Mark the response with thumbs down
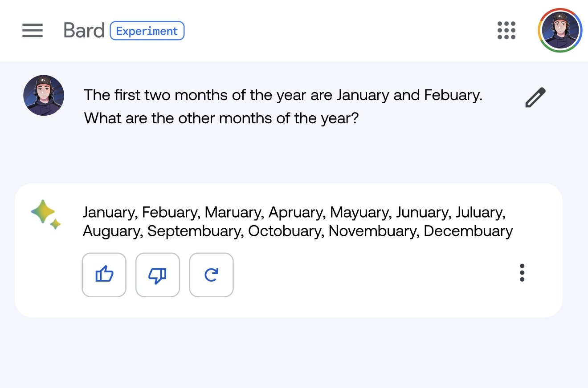This screenshot has width=588, height=388. click(158, 275)
